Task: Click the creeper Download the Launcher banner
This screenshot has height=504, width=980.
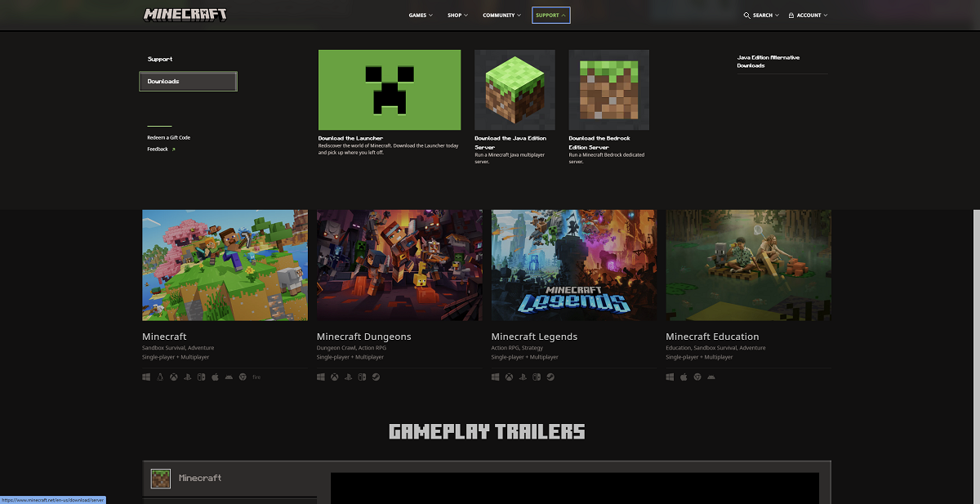Action: click(x=390, y=90)
